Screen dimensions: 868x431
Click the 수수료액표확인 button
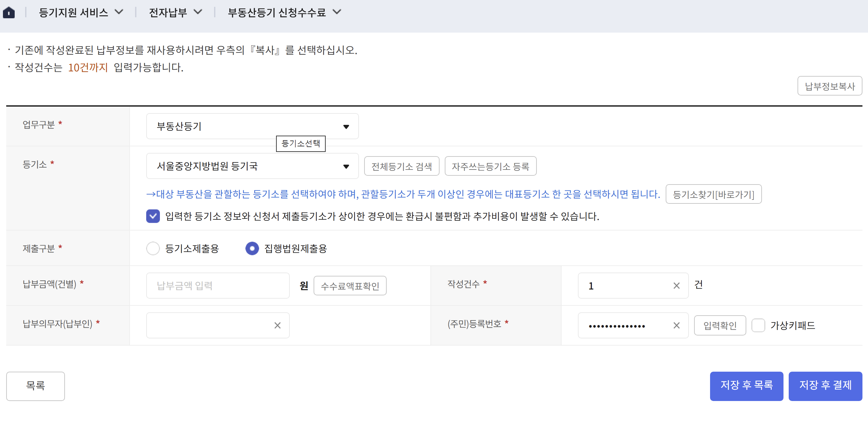click(350, 286)
